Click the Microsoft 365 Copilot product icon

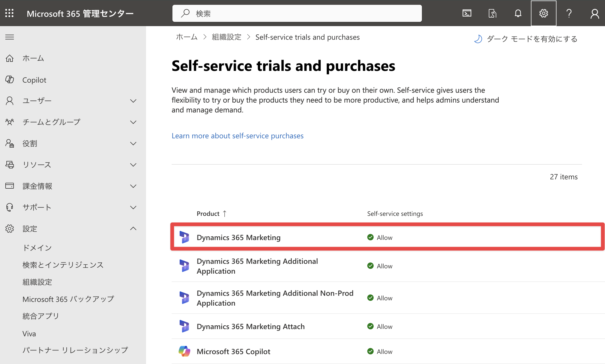click(184, 351)
